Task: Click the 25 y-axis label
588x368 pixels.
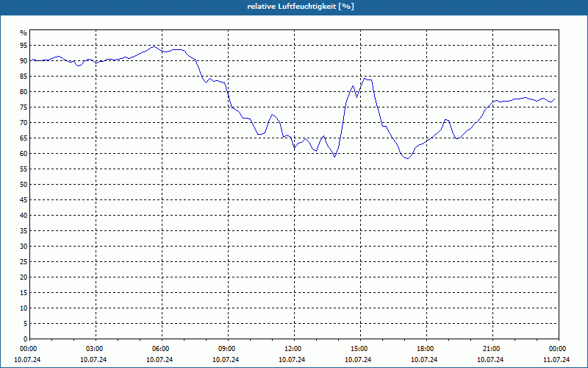Action: [x=24, y=262]
